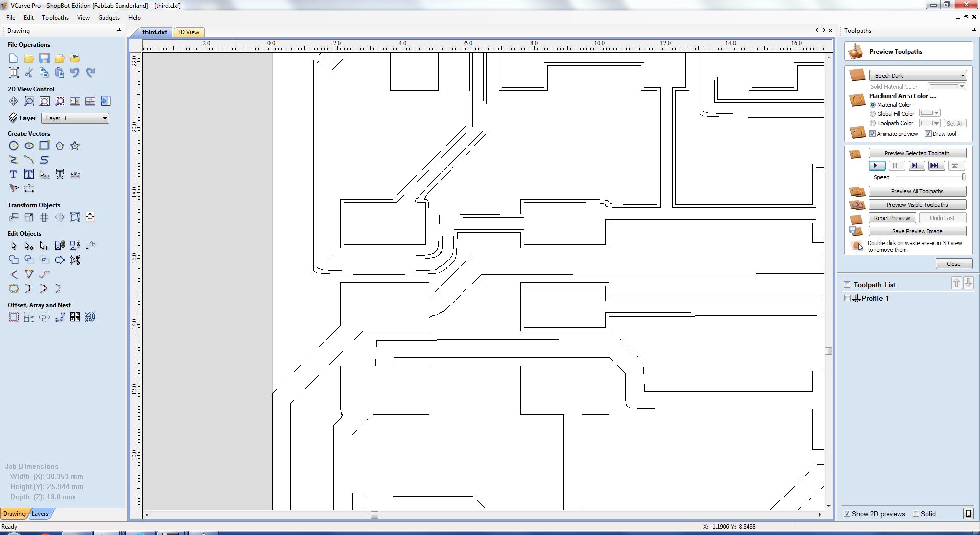This screenshot has height=535, width=980.
Task: Select the Node editing tool
Action: (x=29, y=246)
